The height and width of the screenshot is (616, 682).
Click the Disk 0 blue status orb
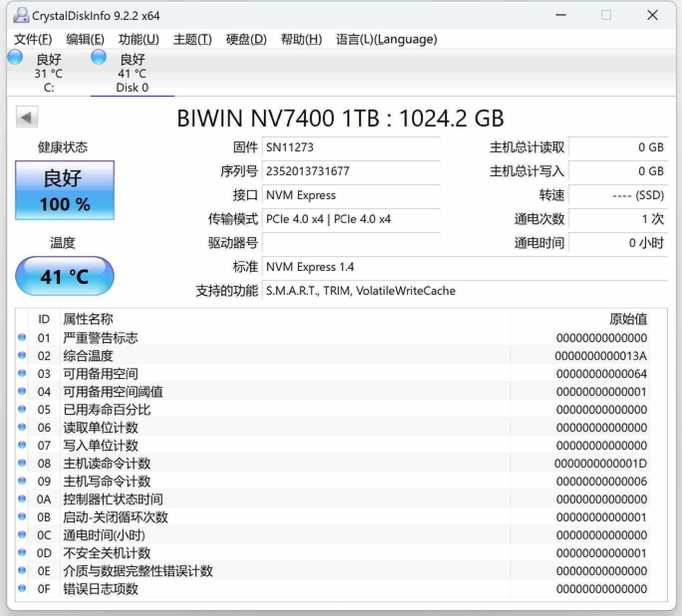(x=99, y=57)
